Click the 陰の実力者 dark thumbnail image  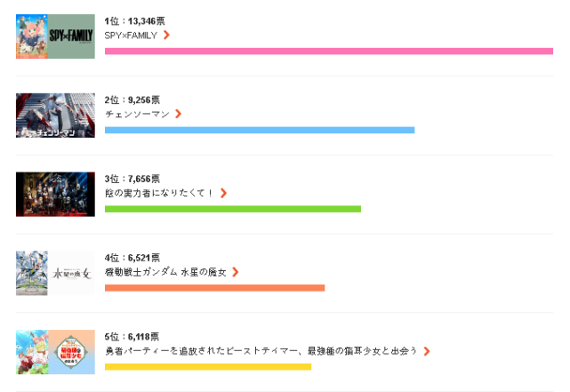(55, 194)
